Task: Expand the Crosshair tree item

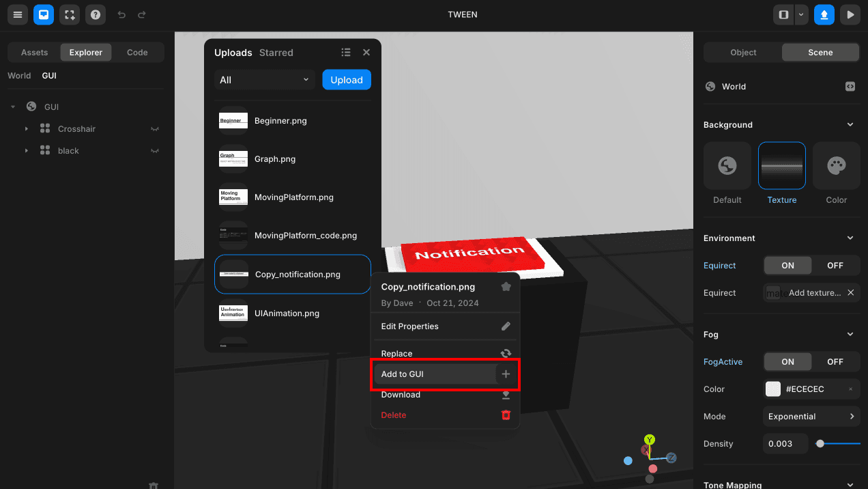Action: [27, 129]
